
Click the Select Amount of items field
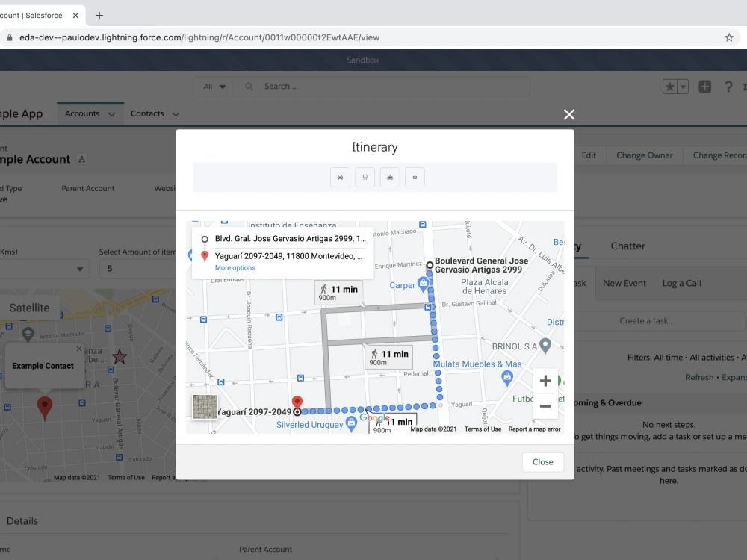(x=138, y=269)
